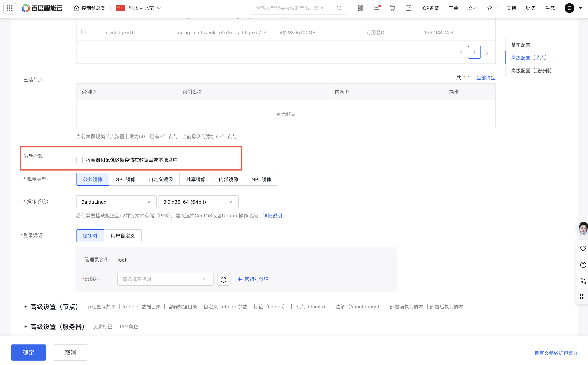Click the Z user avatar
This screenshot has width=588, height=365.
click(x=569, y=8)
